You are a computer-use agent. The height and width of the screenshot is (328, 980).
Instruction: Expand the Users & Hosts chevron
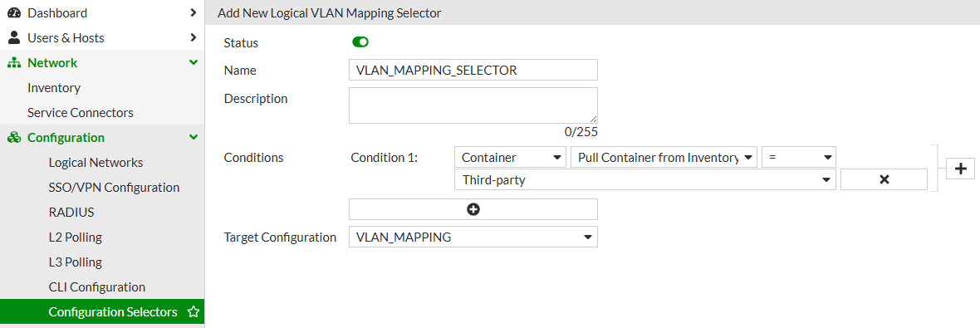(x=194, y=37)
